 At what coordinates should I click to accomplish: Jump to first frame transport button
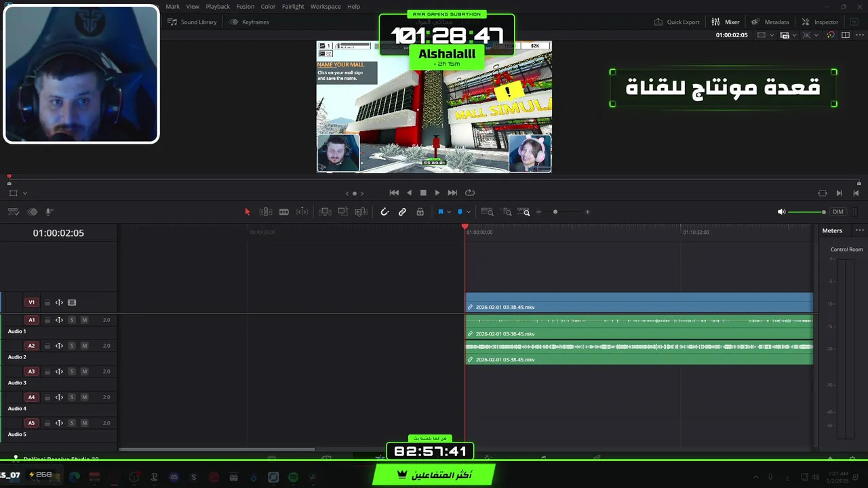394,193
